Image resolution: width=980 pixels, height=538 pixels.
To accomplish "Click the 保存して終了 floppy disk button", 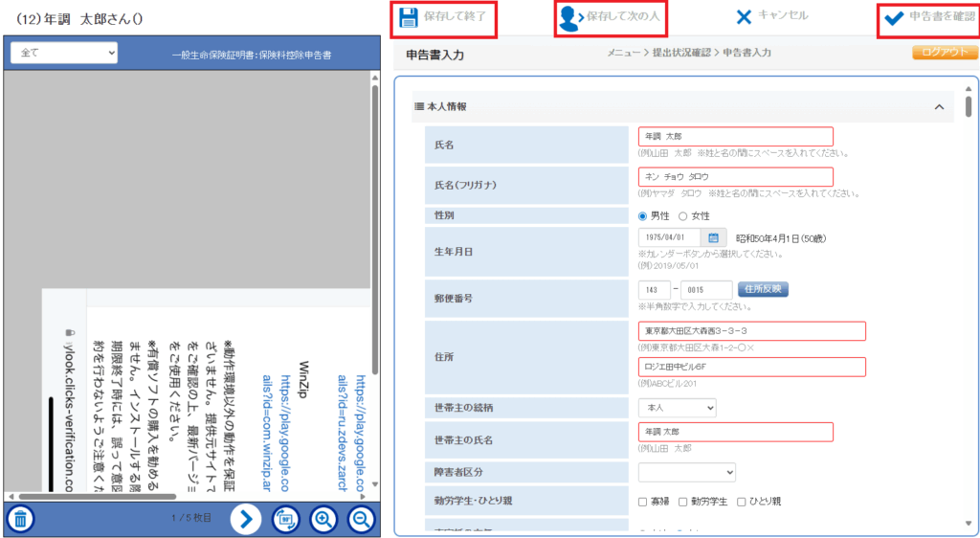I will click(x=443, y=17).
